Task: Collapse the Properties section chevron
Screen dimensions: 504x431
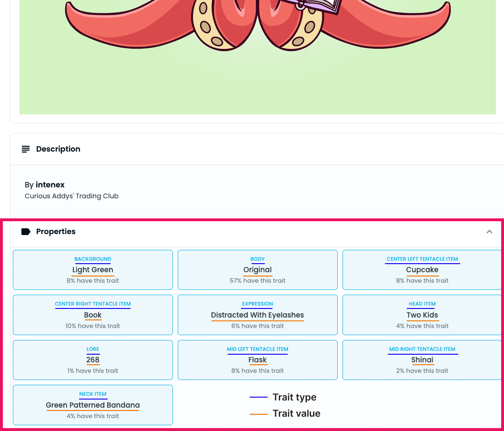Action: (x=489, y=232)
